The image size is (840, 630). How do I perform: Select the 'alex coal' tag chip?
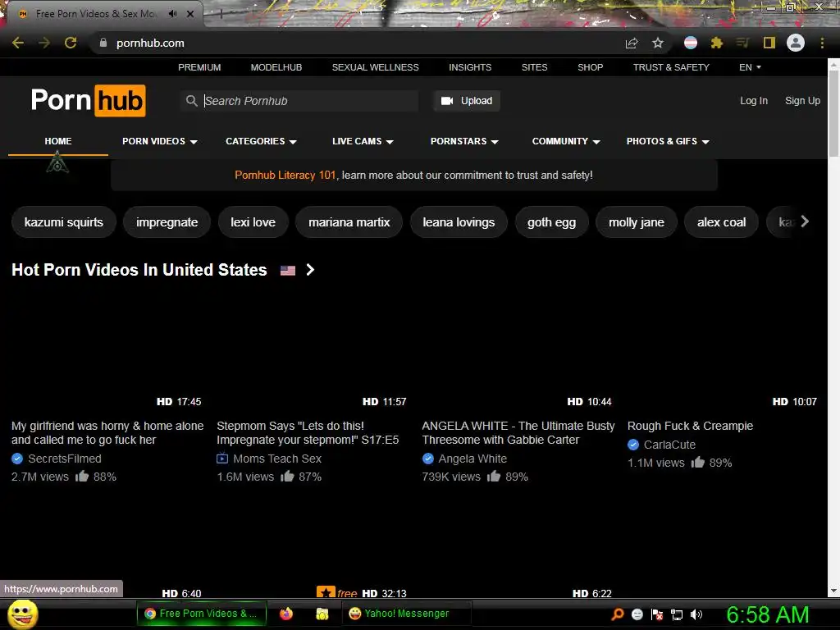[721, 222]
